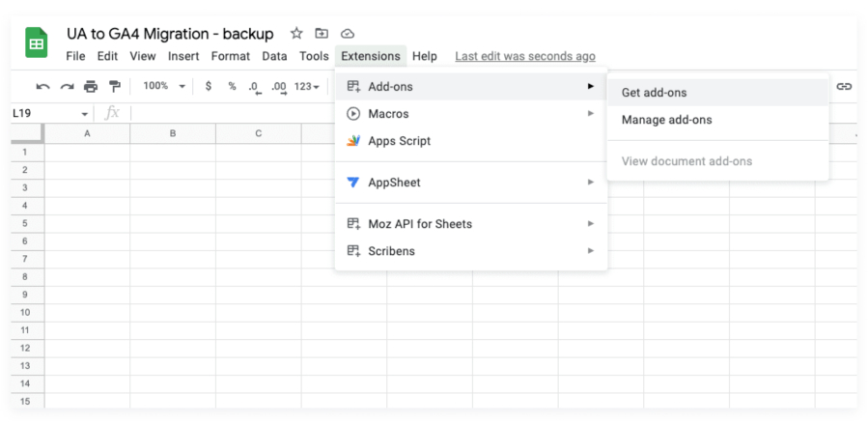
Task: Select column A header
Action: tap(87, 133)
